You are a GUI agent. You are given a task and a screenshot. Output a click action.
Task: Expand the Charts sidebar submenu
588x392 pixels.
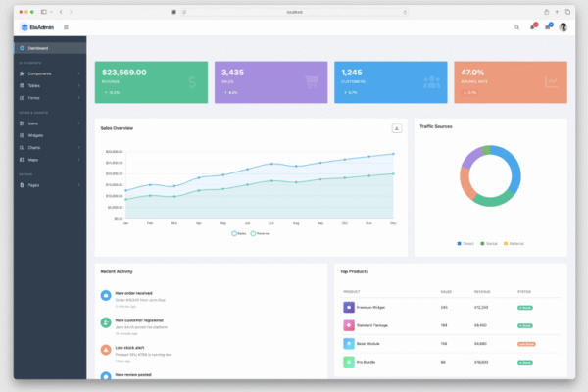coord(49,147)
